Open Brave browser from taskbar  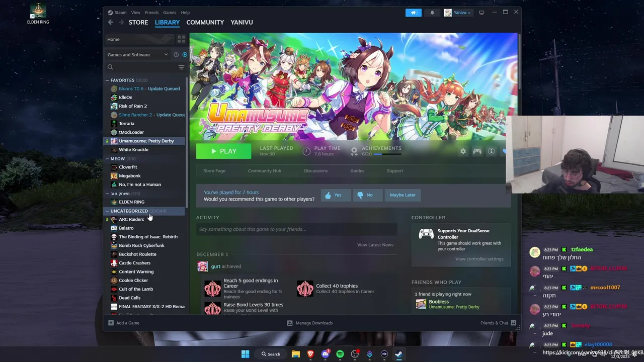[x=310, y=354]
